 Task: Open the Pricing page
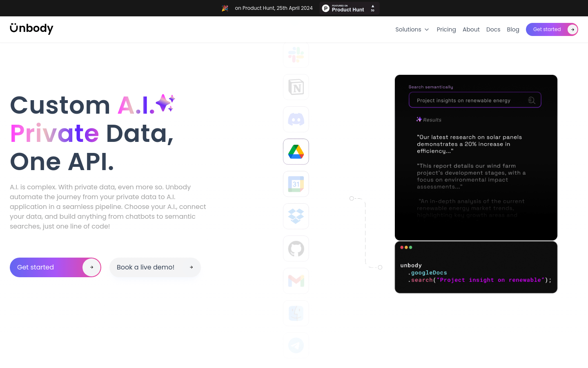point(446,29)
